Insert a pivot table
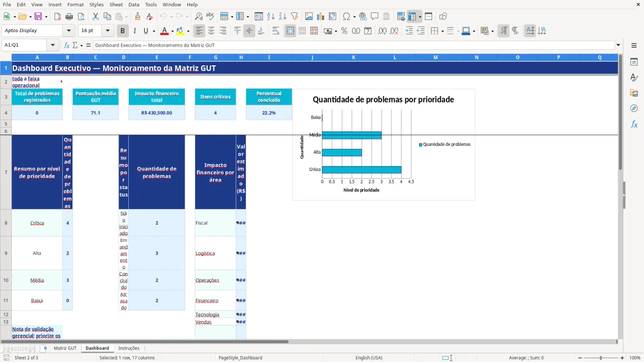Viewport: 644px width, 362px height. pyautogui.click(x=333, y=17)
